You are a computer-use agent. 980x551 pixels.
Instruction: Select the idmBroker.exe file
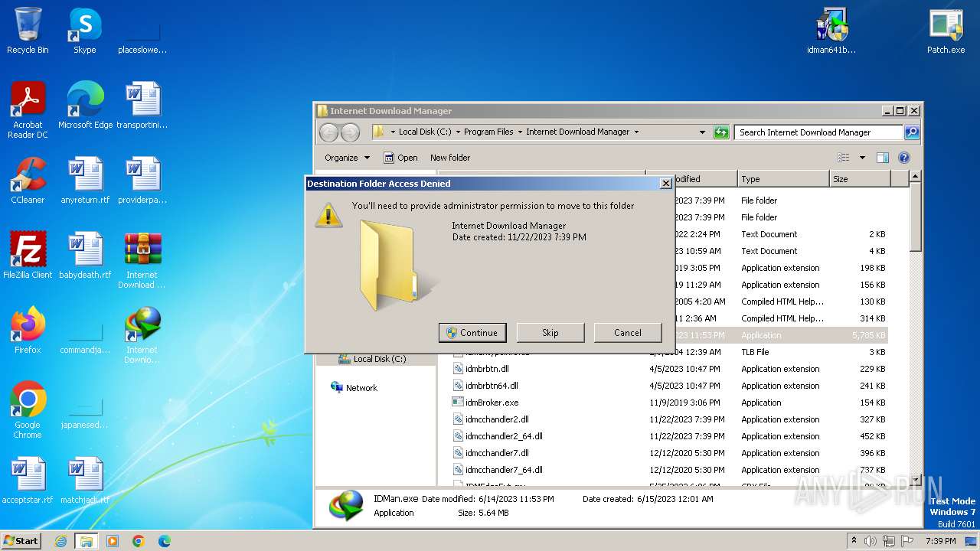pos(485,403)
